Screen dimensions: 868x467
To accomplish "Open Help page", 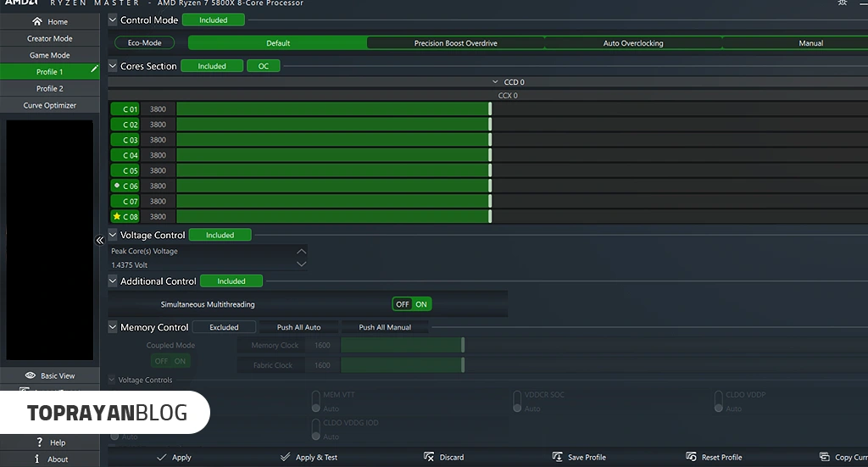I will click(50, 442).
